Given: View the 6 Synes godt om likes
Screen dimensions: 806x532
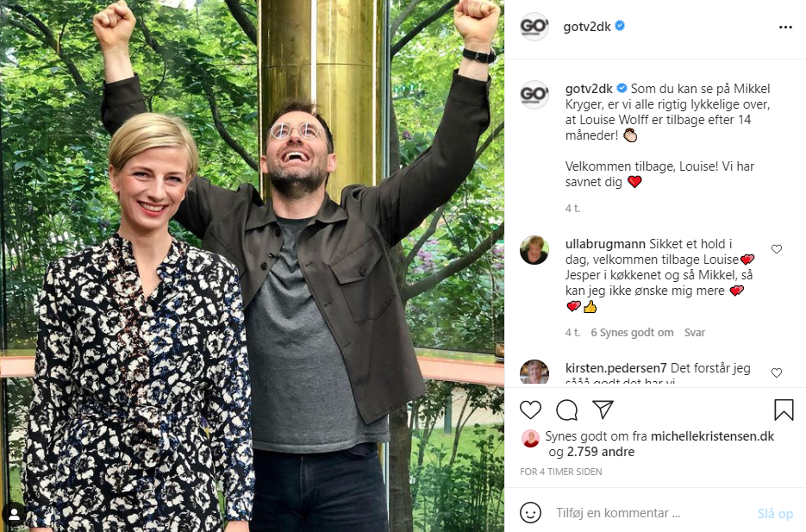Looking at the screenshot, I should pos(633,333).
